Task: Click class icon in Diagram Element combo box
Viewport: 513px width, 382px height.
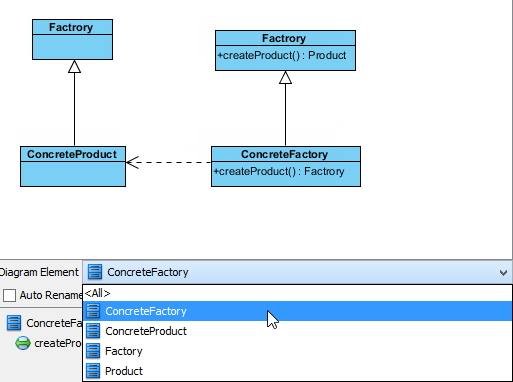Action: pyautogui.click(x=95, y=272)
